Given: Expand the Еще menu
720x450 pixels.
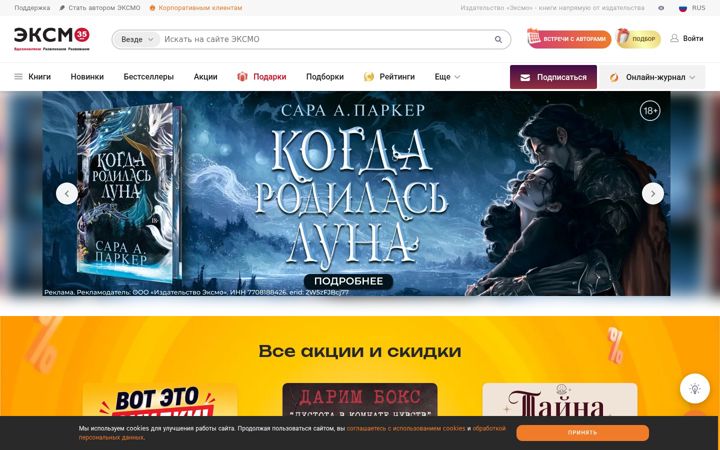Looking at the screenshot, I should click(x=447, y=77).
